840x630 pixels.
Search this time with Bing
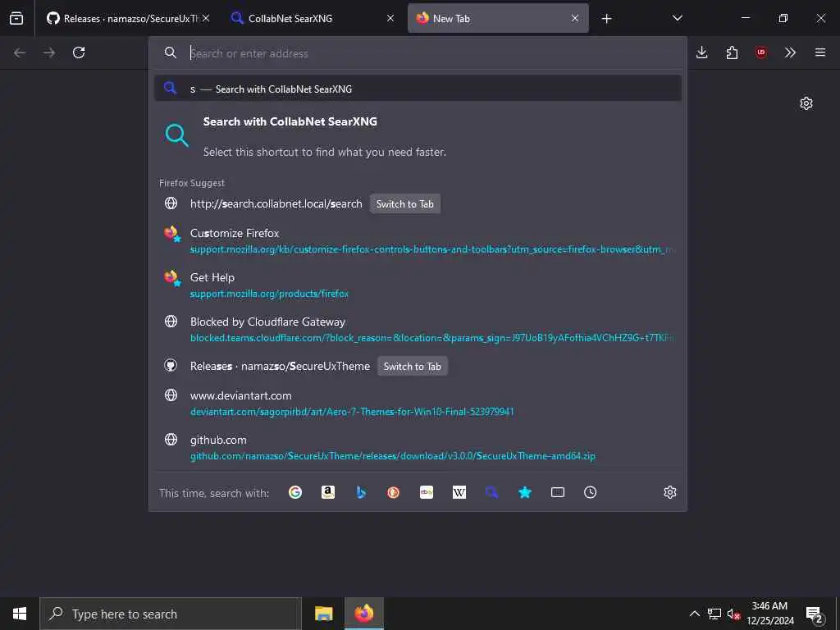tap(361, 492)
